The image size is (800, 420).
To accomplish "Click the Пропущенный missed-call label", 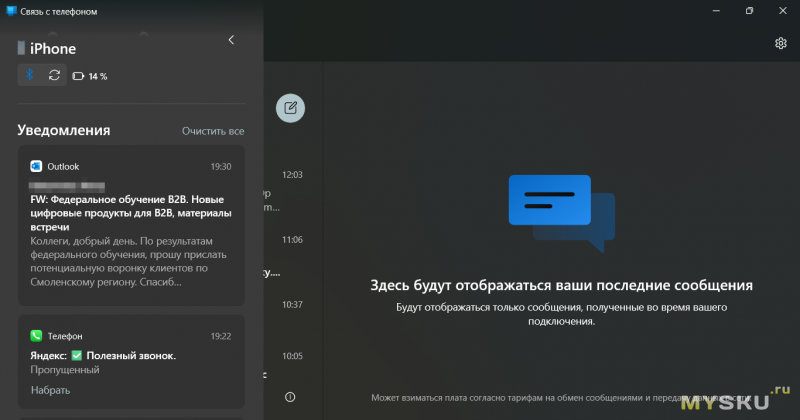I will point(65,369).
